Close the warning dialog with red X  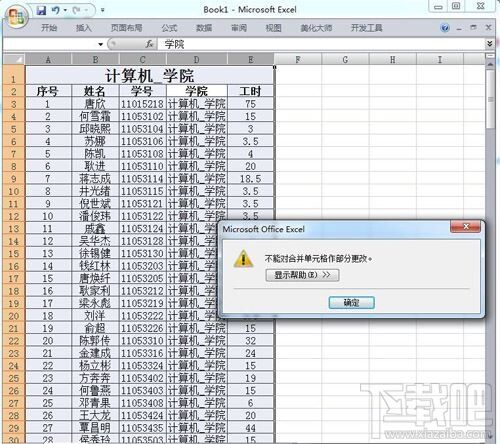coord(466,227)
